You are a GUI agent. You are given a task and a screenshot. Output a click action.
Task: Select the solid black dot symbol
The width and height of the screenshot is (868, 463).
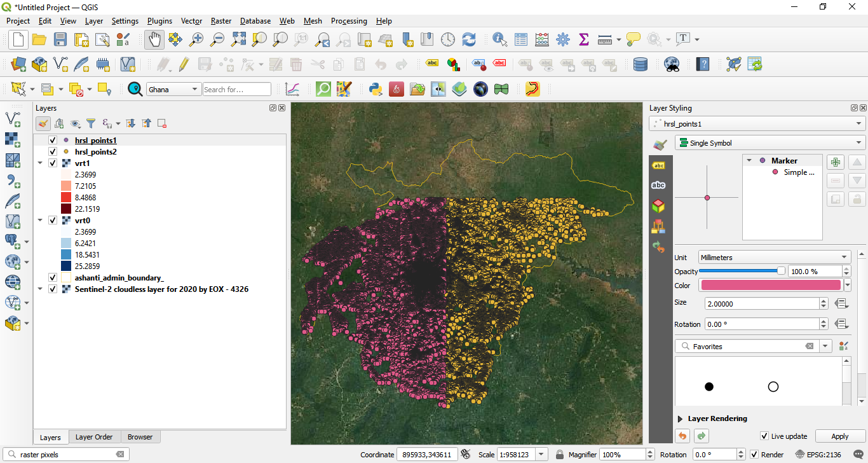(709, 387)
